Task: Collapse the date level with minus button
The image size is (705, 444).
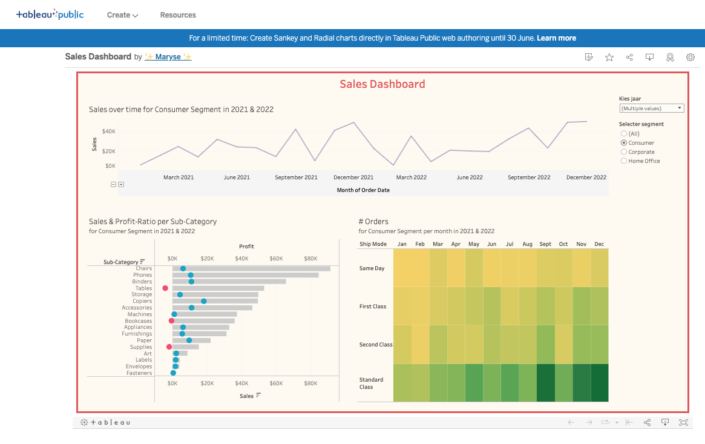Action: point(113,184)
